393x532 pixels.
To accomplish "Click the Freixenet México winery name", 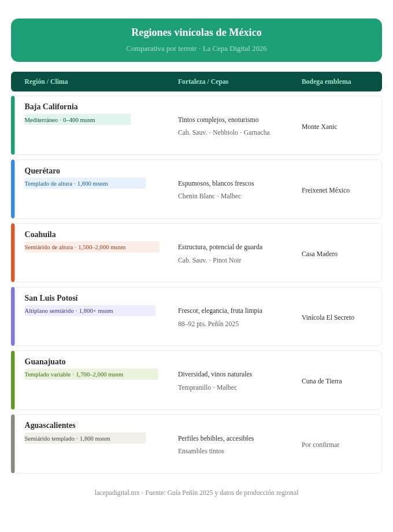I will 325,190.
